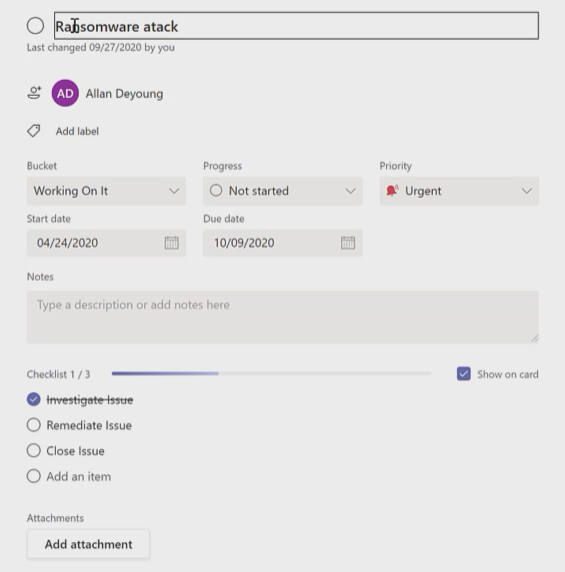Viewport: 565px width, 572px height.
Task: Click the Add attachment button
Action: (88, 544)
